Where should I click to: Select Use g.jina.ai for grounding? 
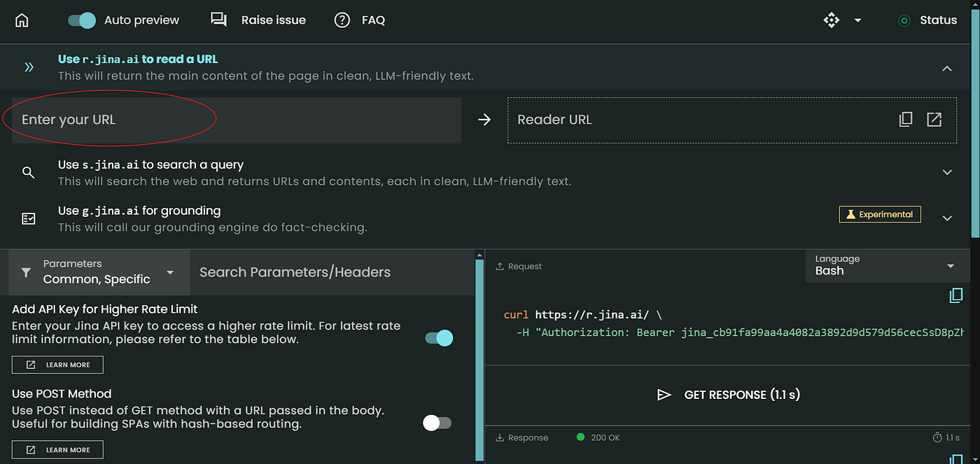coord(139,211)
